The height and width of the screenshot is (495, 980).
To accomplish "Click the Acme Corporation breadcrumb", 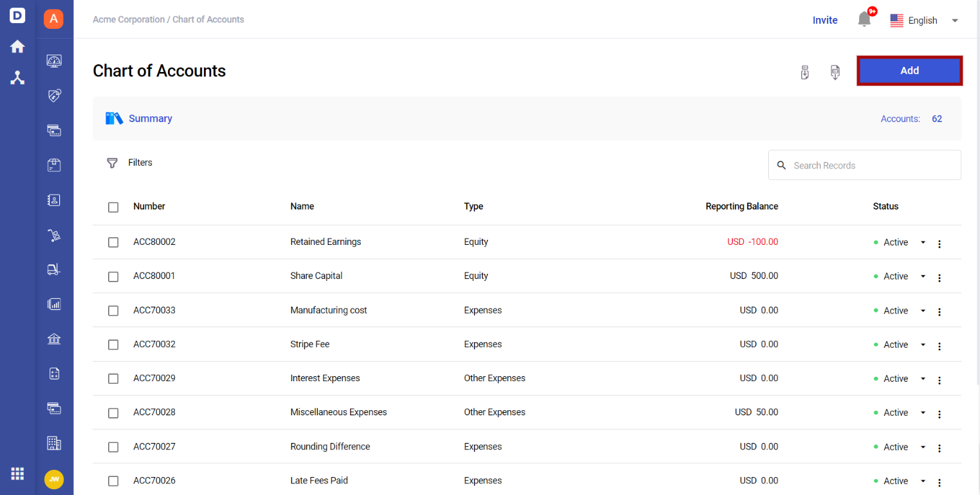I will pos(129,19).
